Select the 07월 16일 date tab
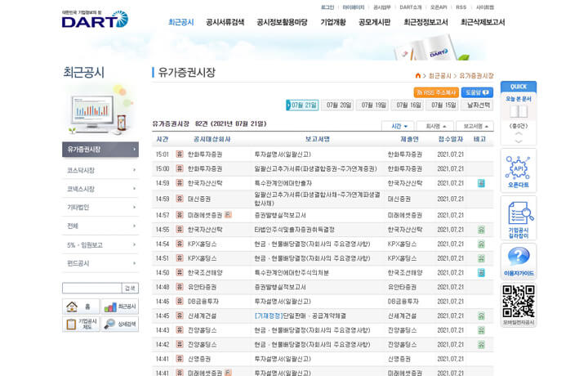This screenshot has height=376, width=588. (x=408, y=105)
